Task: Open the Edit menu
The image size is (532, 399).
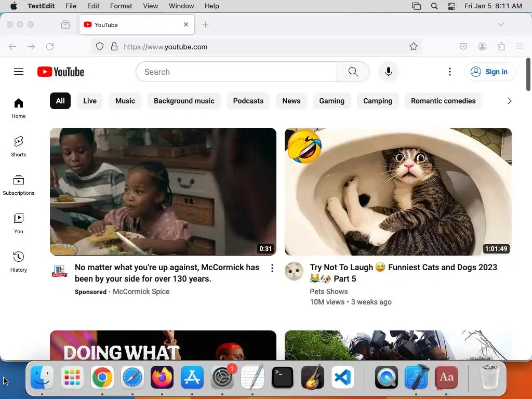Action: [94, 6]
